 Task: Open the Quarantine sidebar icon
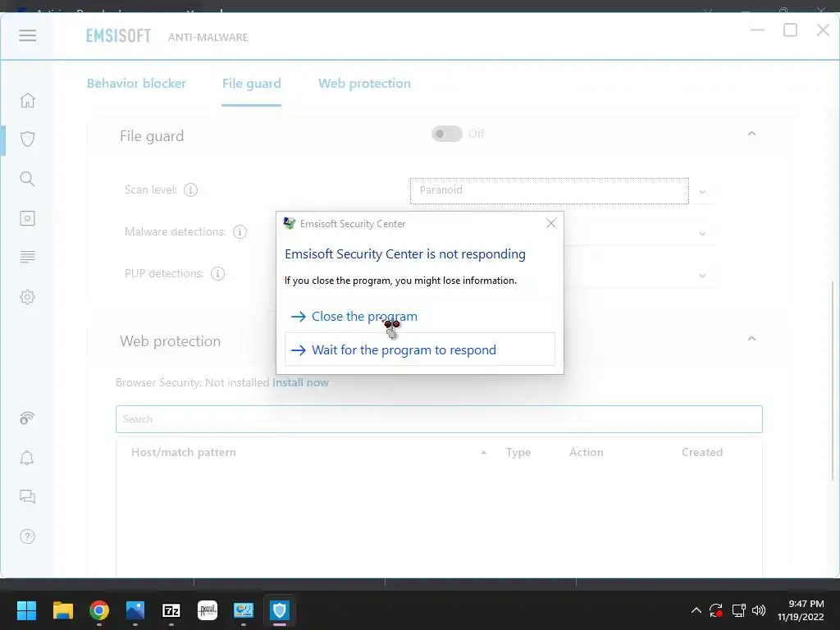27,218
